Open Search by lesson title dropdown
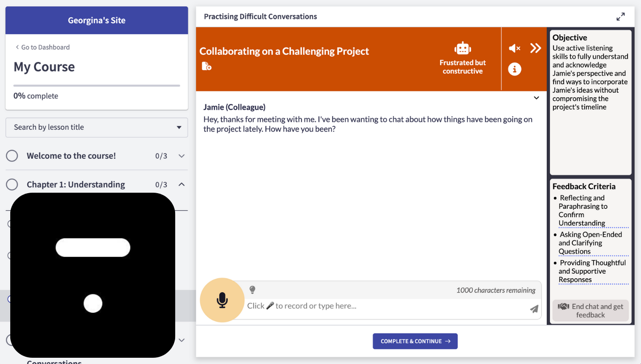This screenshot has width=641, height=364. coord(96,127)
